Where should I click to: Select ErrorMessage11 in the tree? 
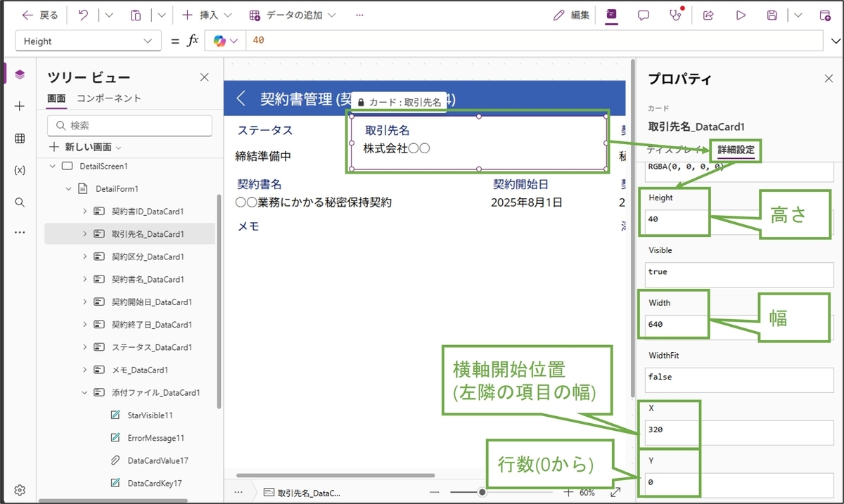click(155, 437)
